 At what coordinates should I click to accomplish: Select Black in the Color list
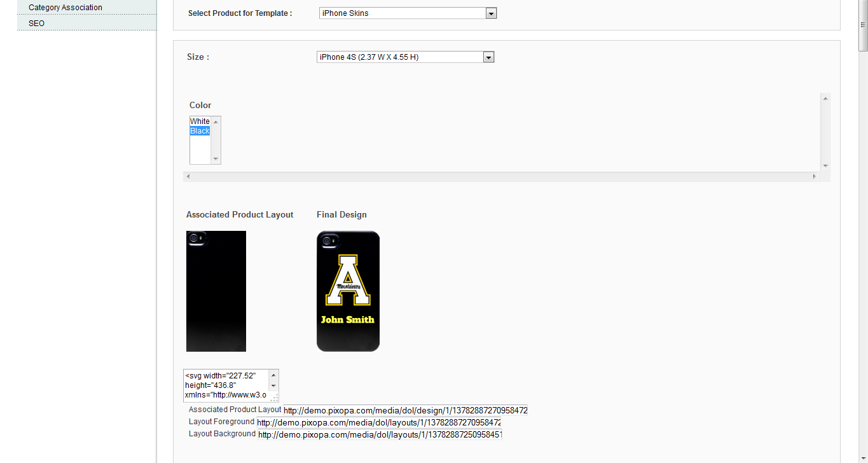tap(200, 131)
